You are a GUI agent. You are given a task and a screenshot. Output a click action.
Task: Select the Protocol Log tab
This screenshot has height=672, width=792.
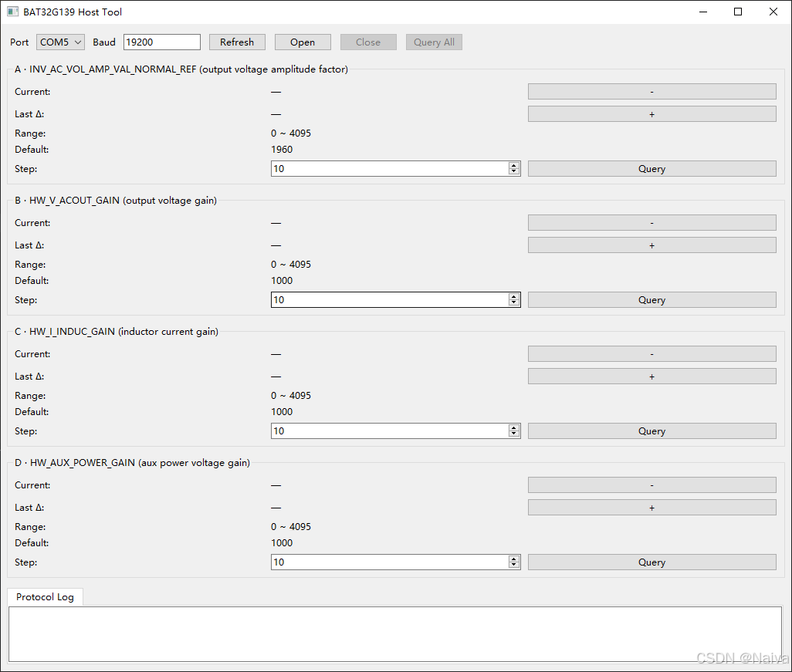(x=45, y=596)
